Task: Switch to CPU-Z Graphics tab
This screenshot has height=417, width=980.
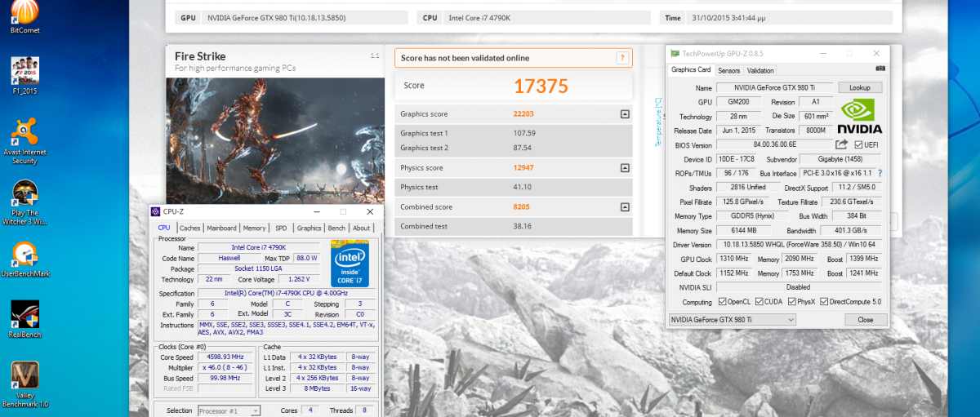Action: click(309, 228)
